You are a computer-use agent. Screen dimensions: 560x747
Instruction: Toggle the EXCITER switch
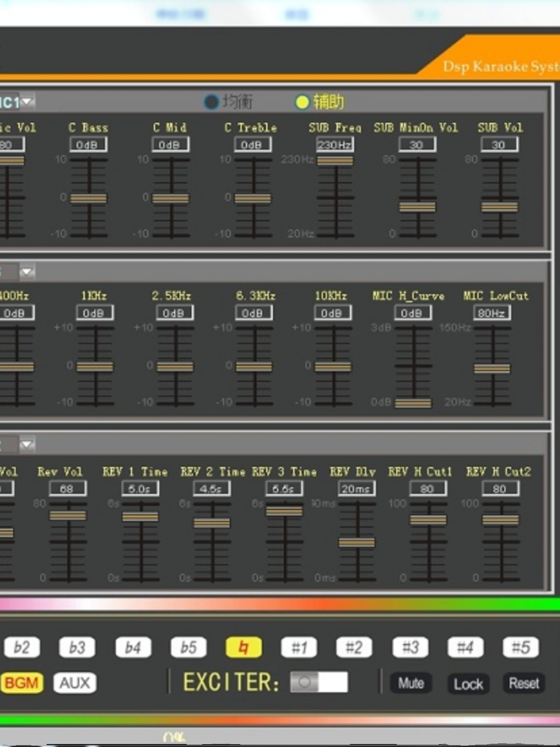point(319,682)
